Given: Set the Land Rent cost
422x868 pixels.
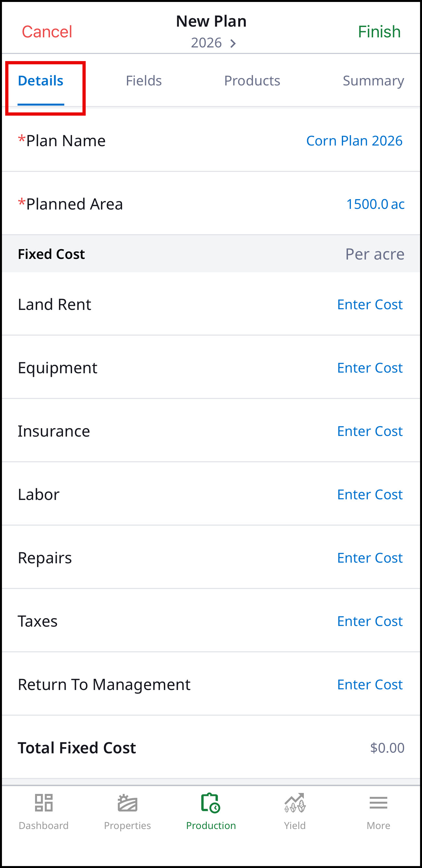Looking at the screenshot, I should point(370,305).
